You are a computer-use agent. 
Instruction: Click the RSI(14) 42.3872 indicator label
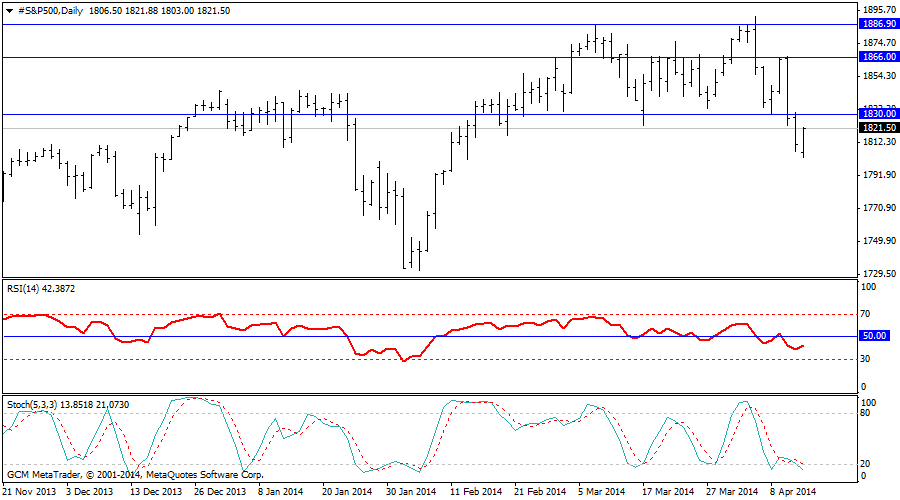(41, 289)
